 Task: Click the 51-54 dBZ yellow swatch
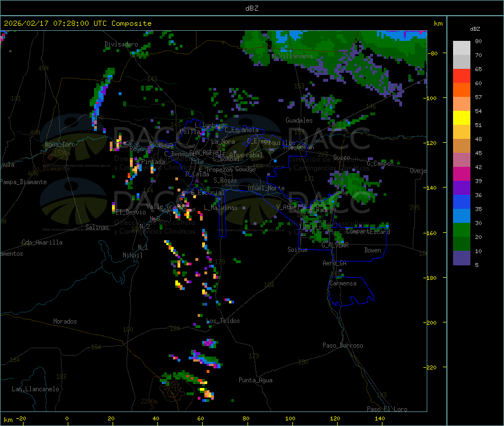(461, 118)
